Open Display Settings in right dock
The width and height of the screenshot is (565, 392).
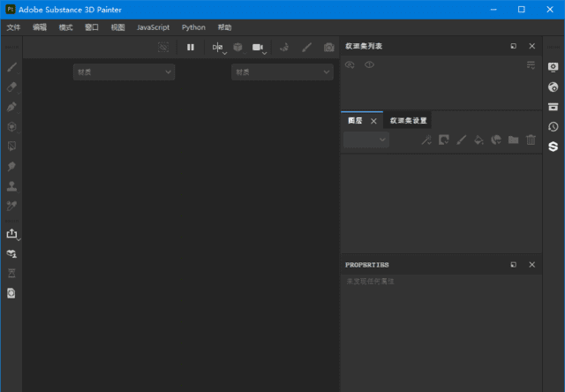(554, 67)
